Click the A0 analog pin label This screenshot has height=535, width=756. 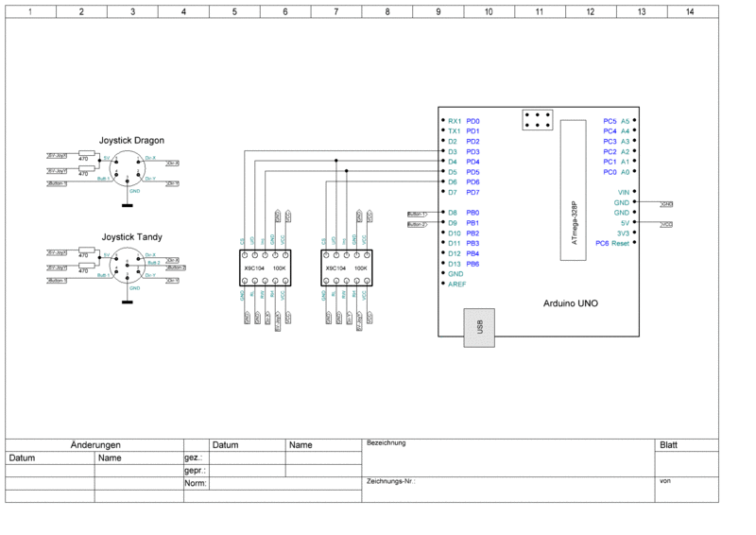click(626, 172)
